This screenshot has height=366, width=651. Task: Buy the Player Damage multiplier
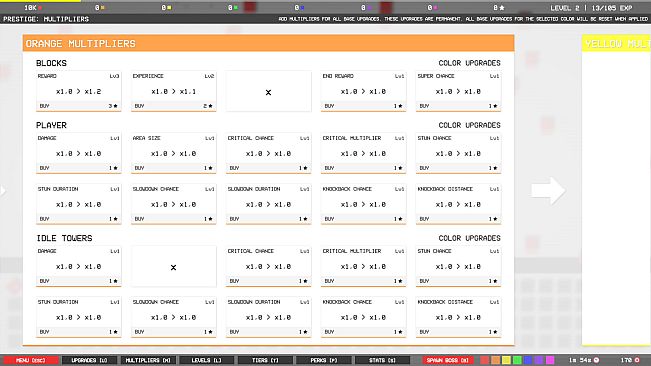tap(78, 168)
